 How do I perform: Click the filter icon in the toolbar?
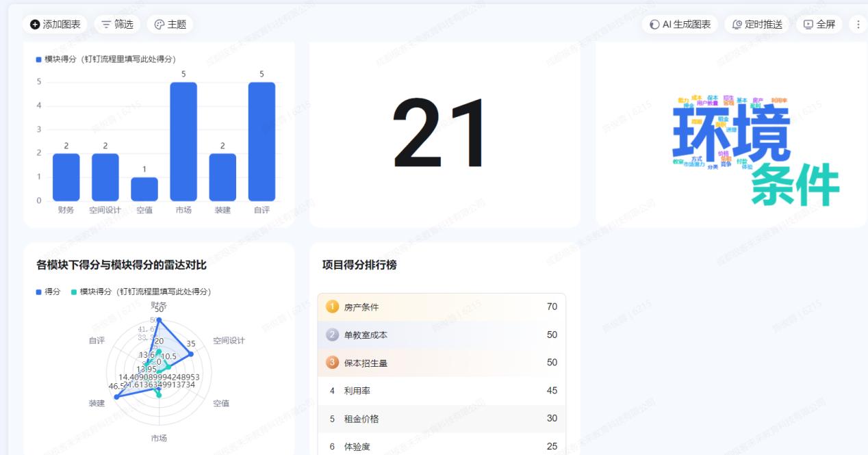(106, 25)
